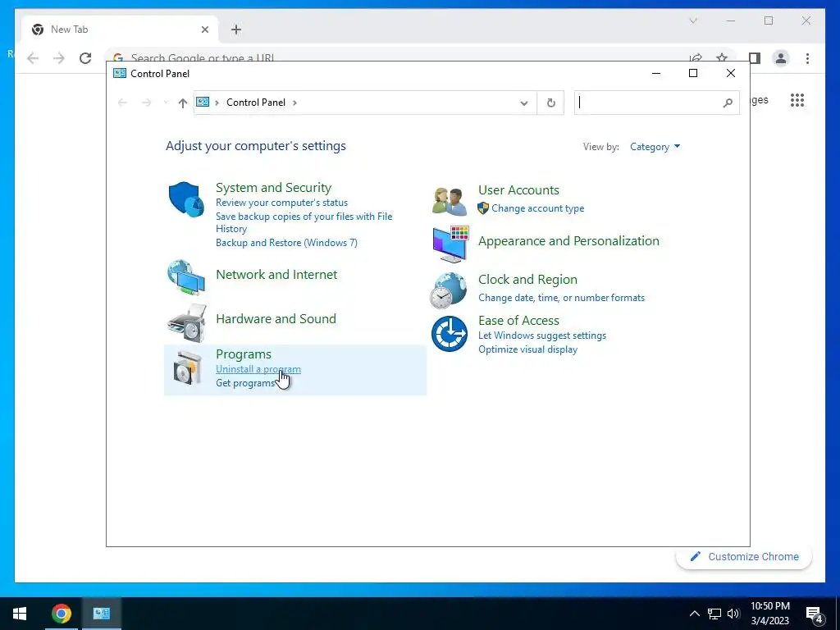The width and height of the screenshot is (840, 630).
Task: Click the Control Panel search magnifier icon
Action: pos(728,103)
